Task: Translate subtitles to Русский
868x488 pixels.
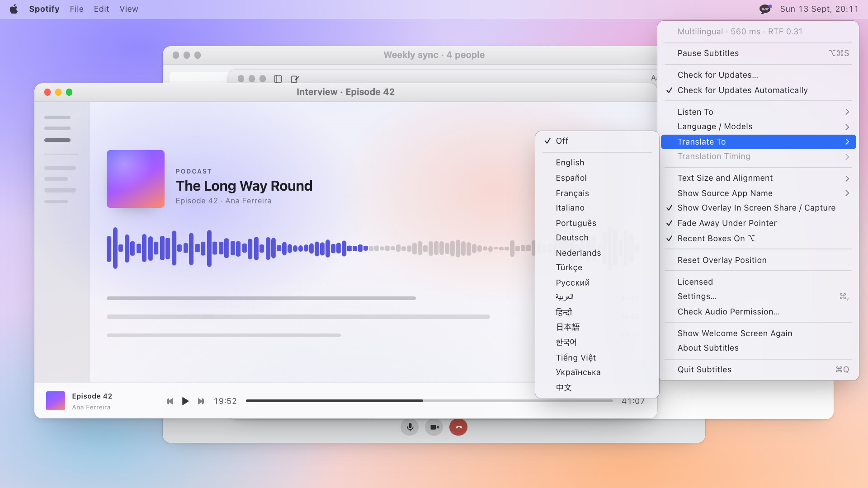Action: click(x=597, y=283)
